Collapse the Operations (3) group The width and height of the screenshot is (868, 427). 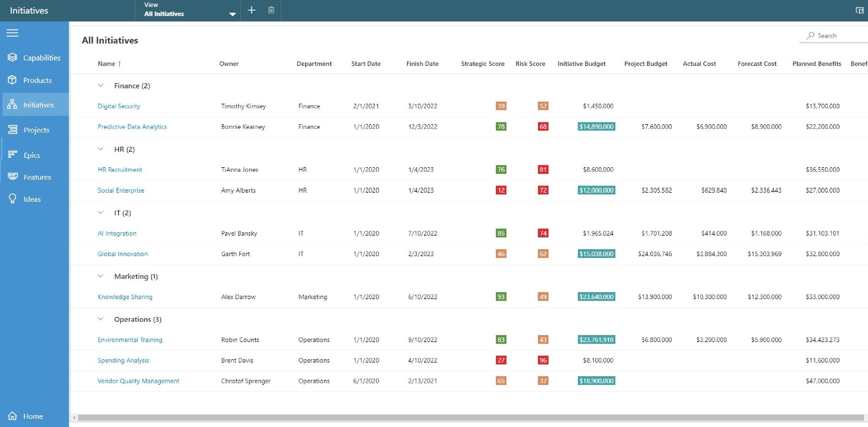(x=100, y=319)
